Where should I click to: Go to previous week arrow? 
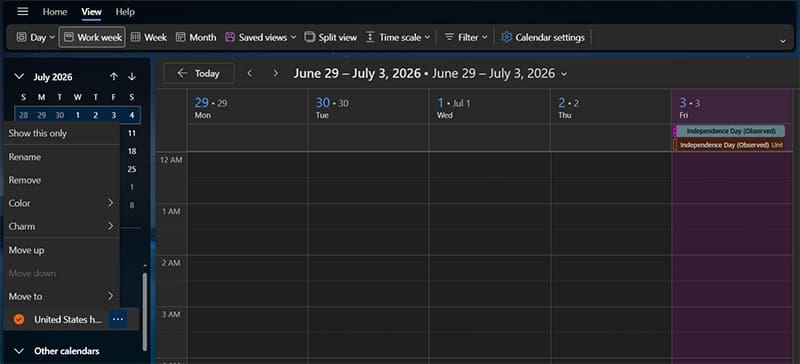pos(249,74)
